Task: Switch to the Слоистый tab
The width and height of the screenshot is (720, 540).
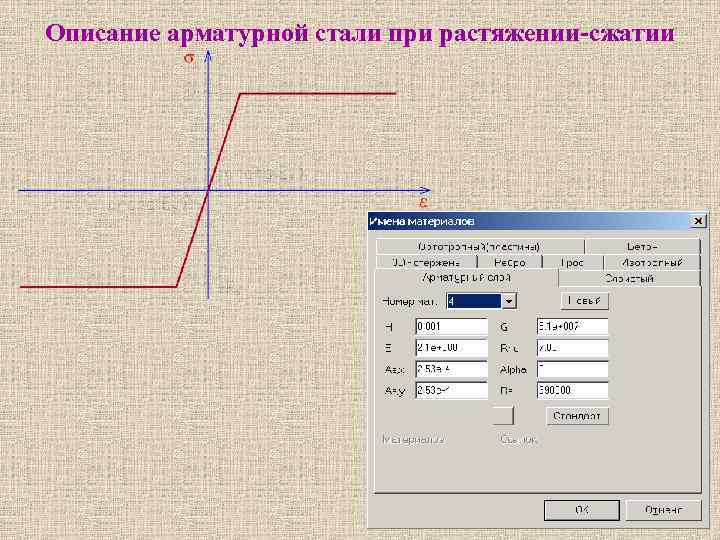Action: pos(629,279)
